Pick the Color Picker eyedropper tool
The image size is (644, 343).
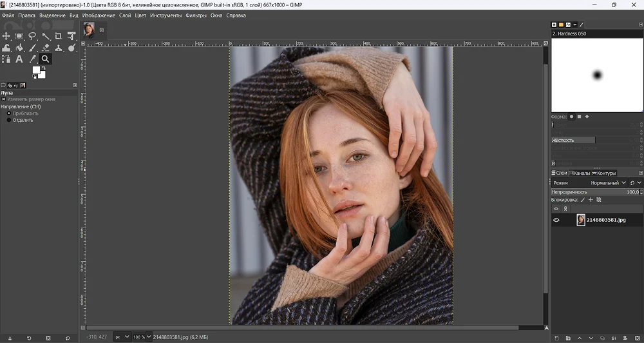32,59
